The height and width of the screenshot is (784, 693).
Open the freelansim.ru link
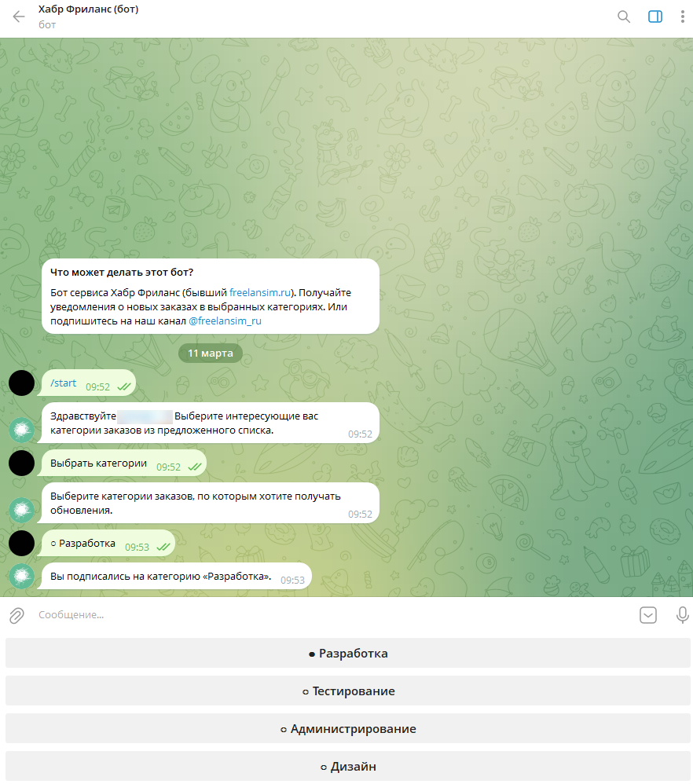260,292
